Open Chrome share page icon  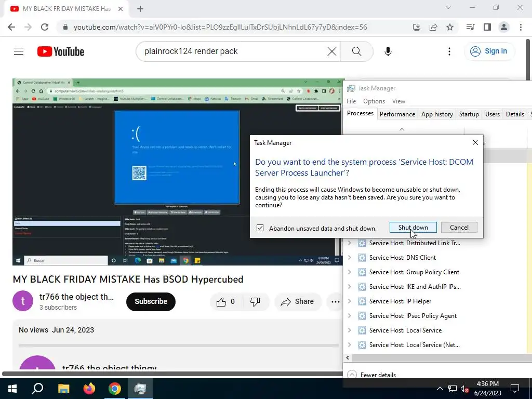click(x=433, y=27)
